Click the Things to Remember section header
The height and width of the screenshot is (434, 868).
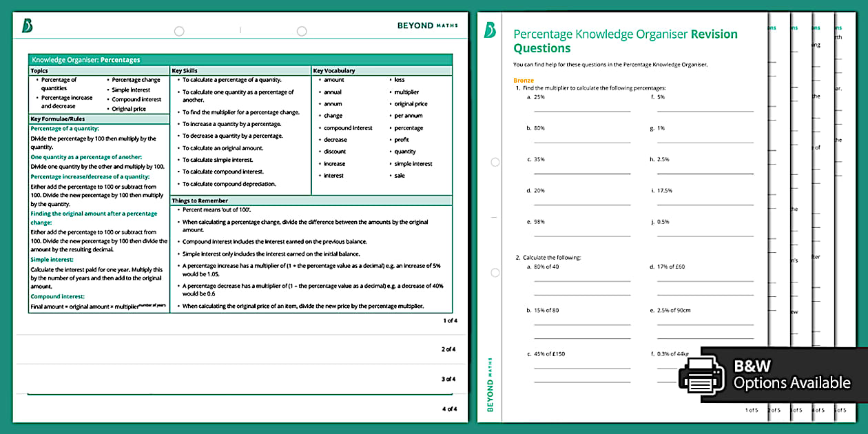pyautogui.click(x=199, y=200)
